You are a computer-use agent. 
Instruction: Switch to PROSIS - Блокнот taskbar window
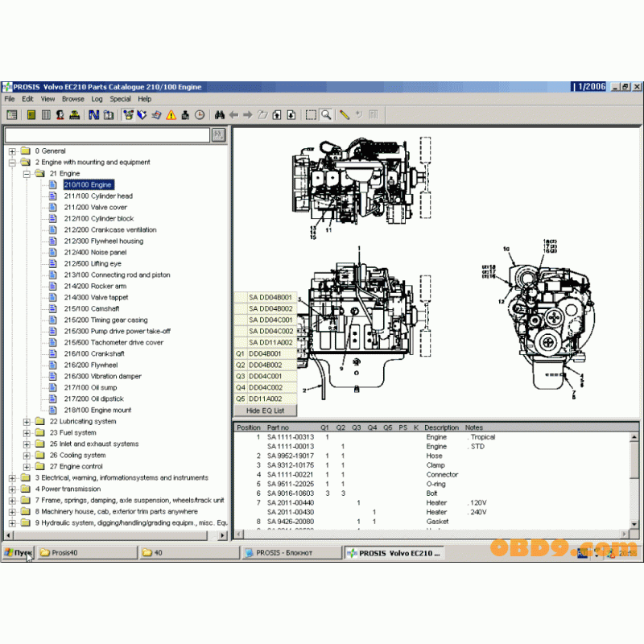click(x=292, y=553)
